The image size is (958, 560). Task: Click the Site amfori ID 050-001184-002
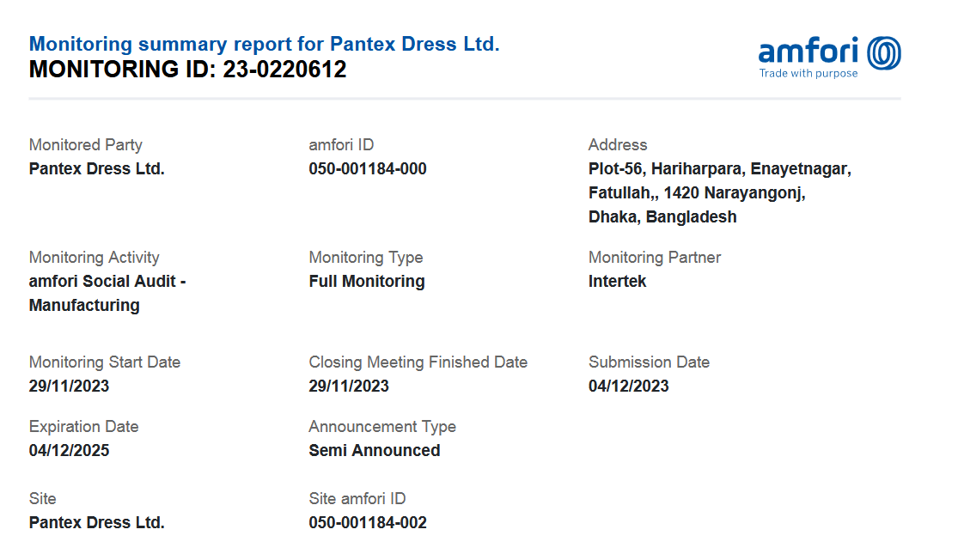(x=368, y=523)
